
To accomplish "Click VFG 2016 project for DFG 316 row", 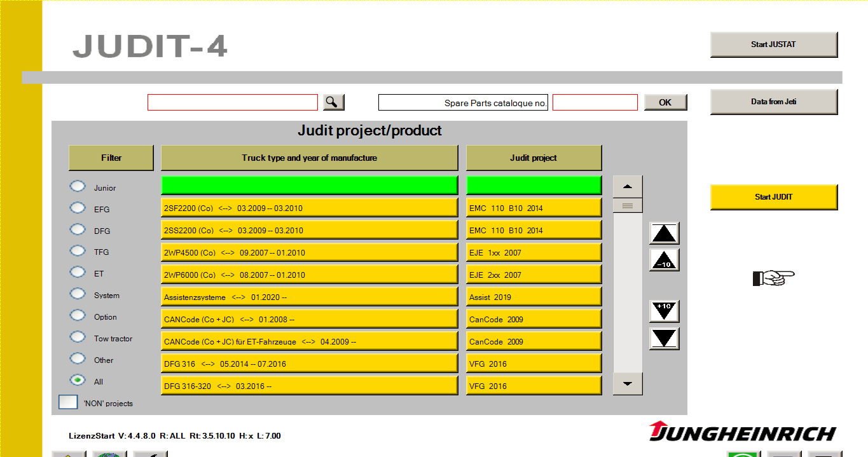I will [x=534, y=364].
